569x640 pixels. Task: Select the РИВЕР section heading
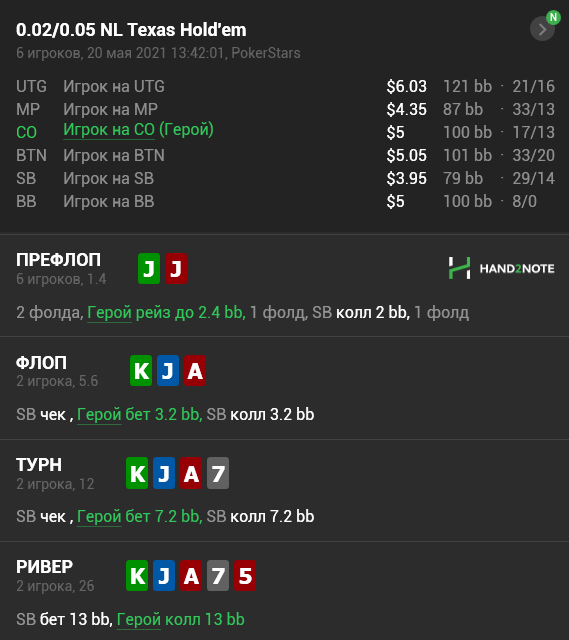[44, 567]
